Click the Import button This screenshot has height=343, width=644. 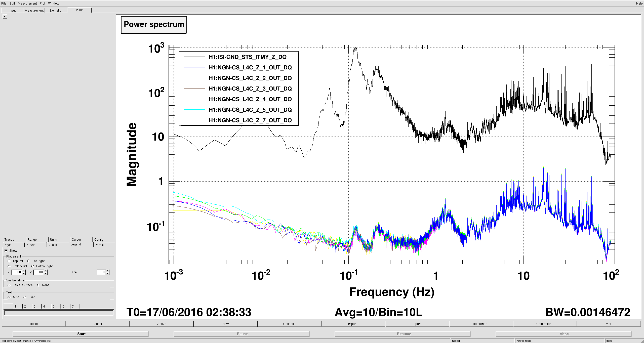pos(353,324)
